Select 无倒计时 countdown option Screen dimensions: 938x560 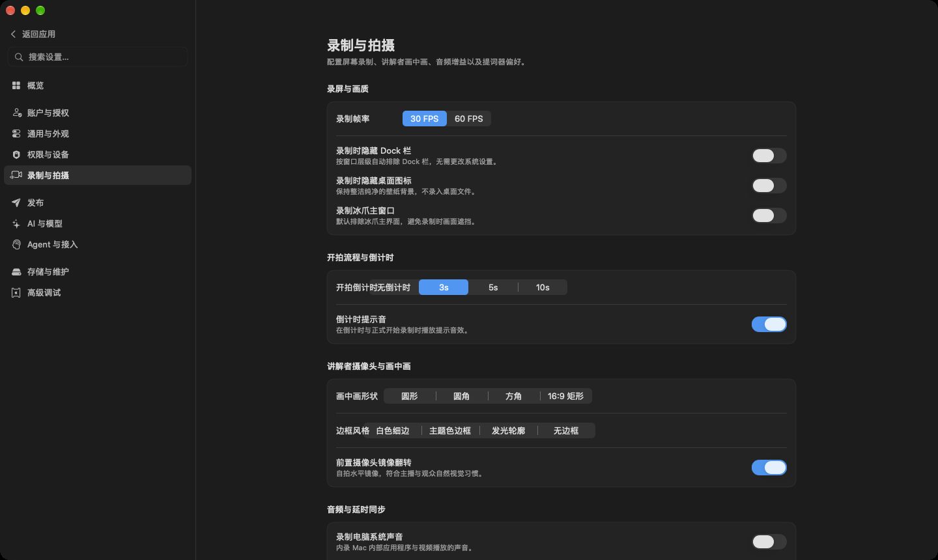coord(393,287)
